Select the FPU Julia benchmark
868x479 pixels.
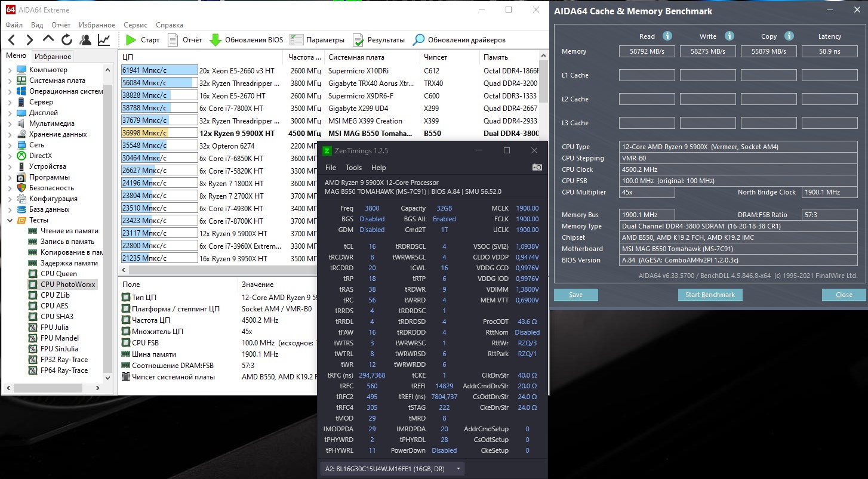pos(54,327)
